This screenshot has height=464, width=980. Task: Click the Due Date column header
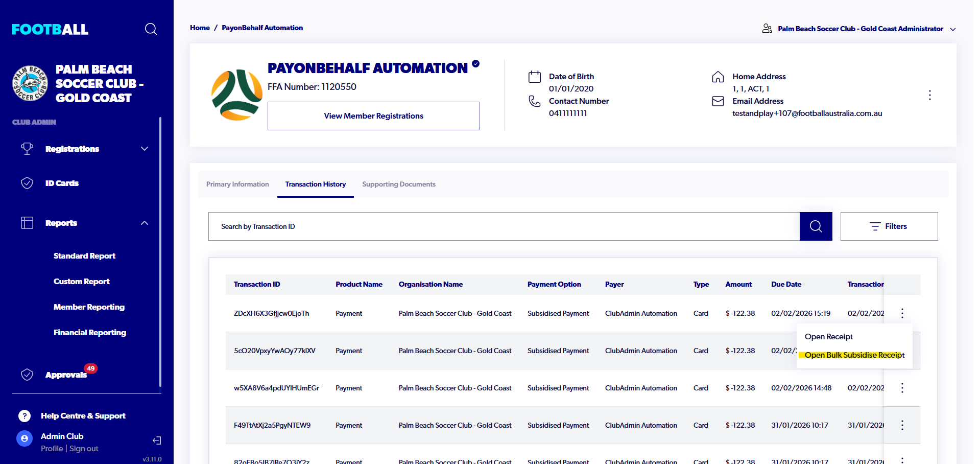coord(786,284)
